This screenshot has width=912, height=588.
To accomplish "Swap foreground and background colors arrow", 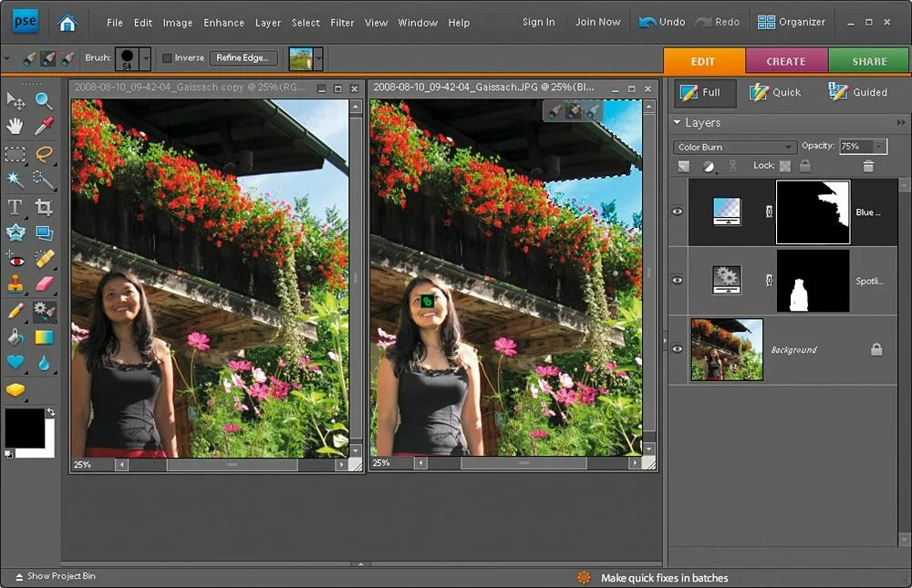I will (x=51, y=412).
